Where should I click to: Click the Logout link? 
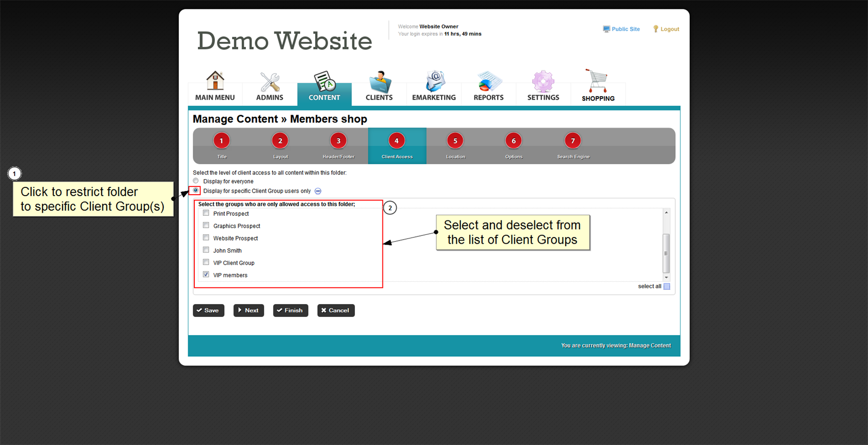coord(669,29)
